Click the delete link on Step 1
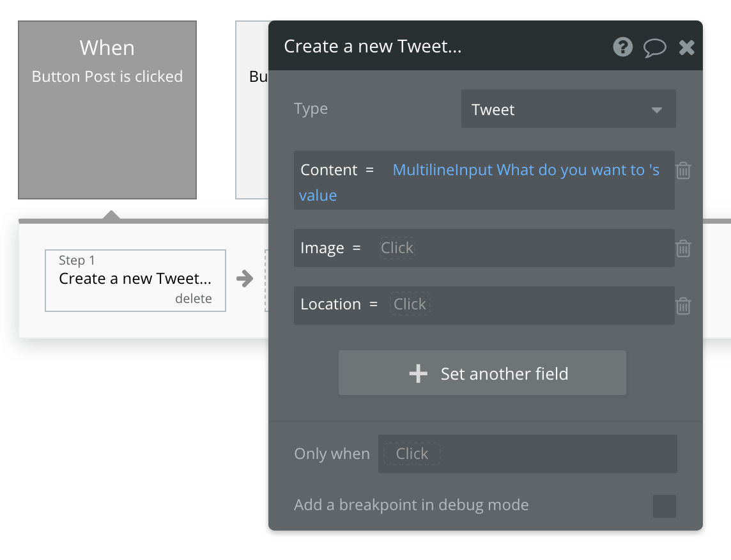 click(x=194, y=299)
